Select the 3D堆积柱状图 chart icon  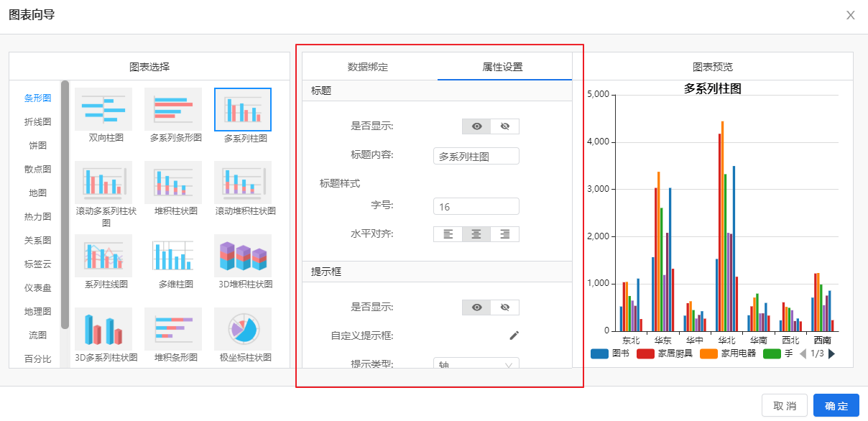[243, 256]
